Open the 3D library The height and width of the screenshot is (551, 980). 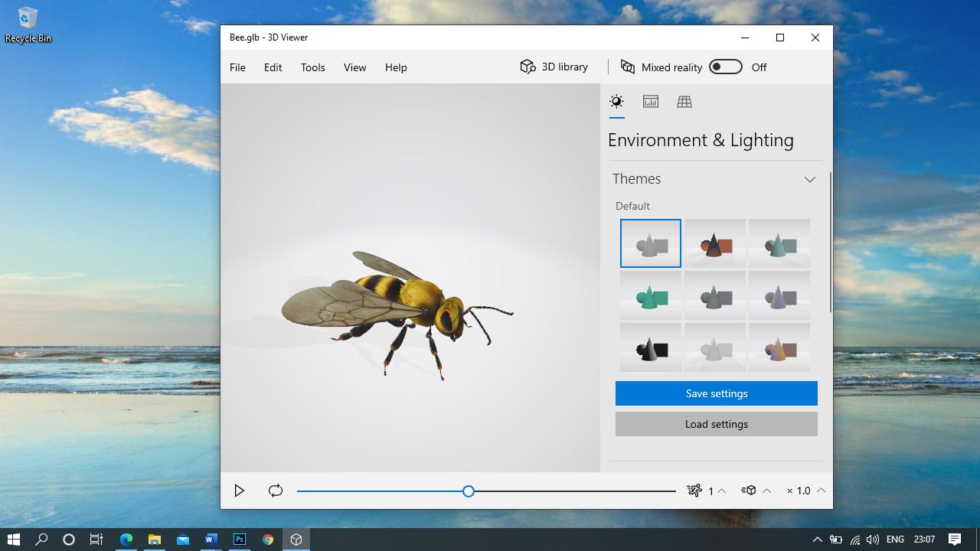(x=554, y=67)
